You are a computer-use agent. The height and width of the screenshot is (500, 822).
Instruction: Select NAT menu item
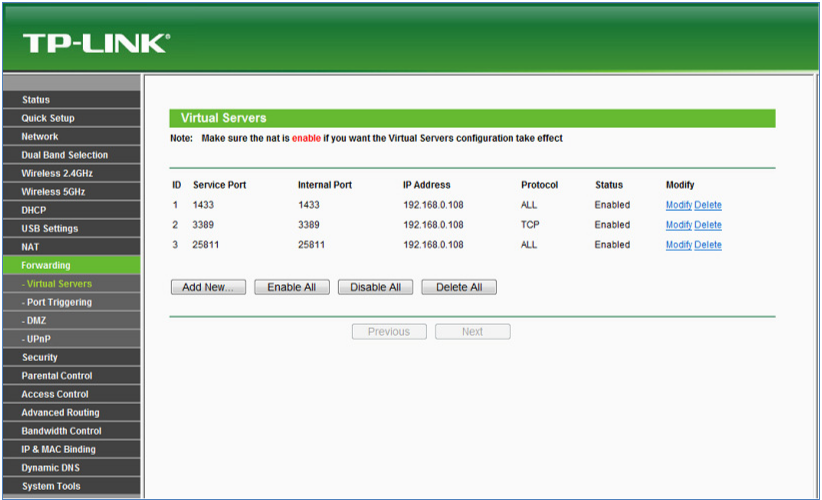click(72, 246)
